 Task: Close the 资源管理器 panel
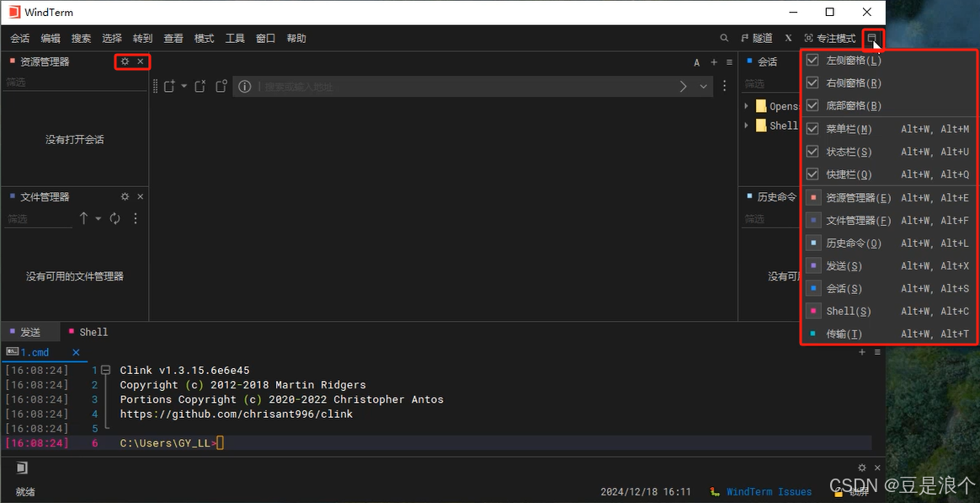[x=141, y=62]
